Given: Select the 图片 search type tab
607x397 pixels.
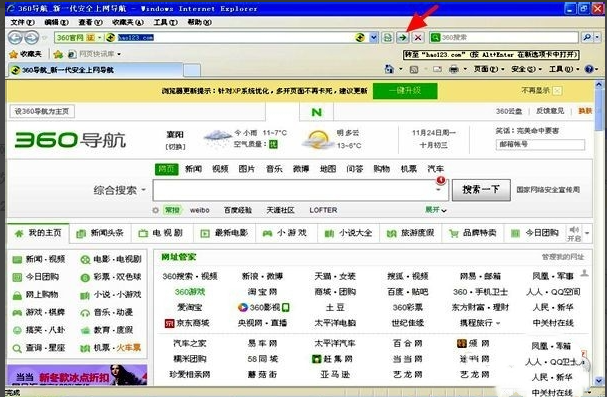Looking at the screenshot, I should (x=247, y=169).
